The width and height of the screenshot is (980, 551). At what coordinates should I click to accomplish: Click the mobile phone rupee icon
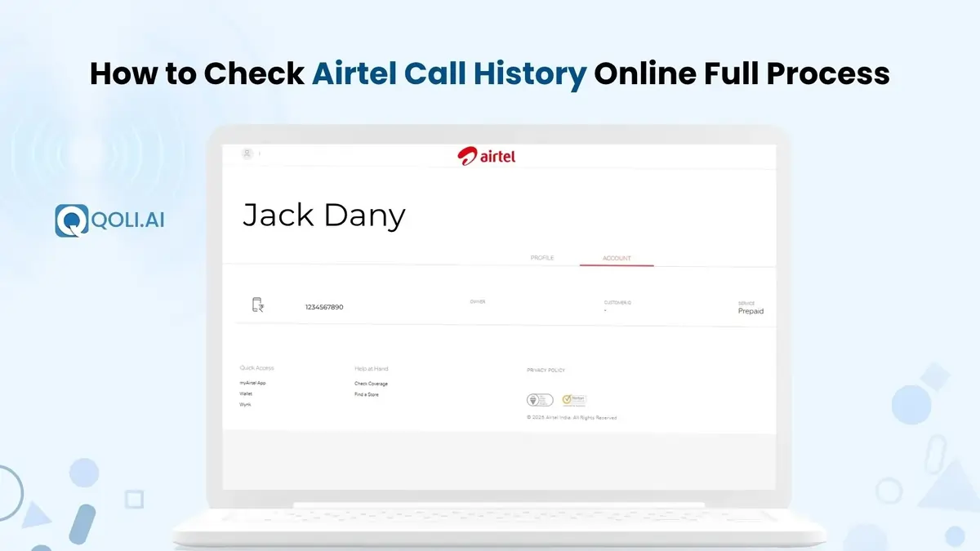point(258,305)
